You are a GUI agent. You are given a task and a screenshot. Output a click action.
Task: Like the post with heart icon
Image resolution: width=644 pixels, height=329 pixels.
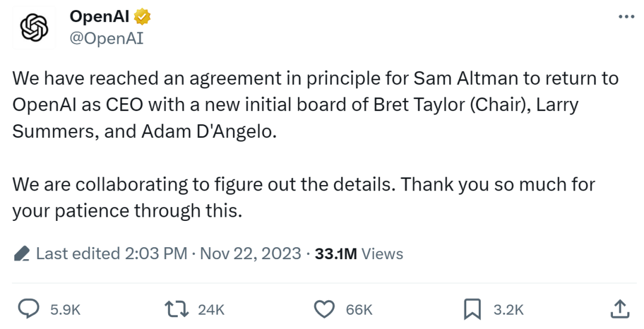click(324, 309)
